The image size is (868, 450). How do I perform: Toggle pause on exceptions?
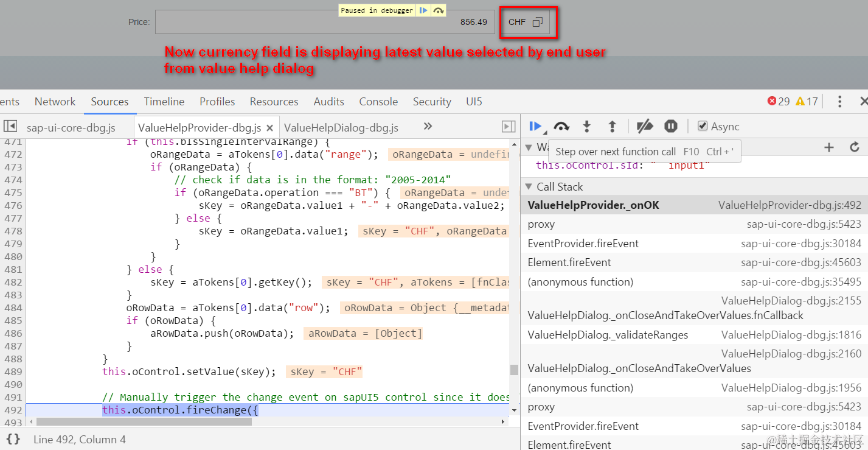click(x=670, y=126)
